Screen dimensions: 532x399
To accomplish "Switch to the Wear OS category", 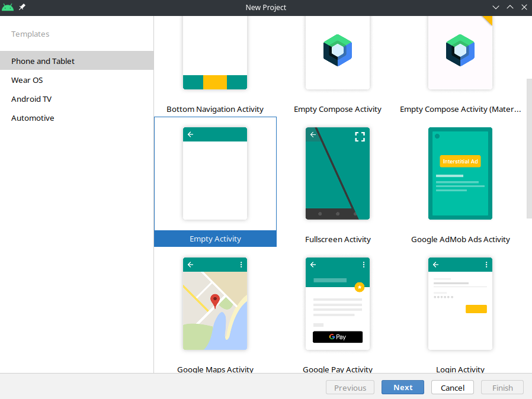I will pos(27,80).
